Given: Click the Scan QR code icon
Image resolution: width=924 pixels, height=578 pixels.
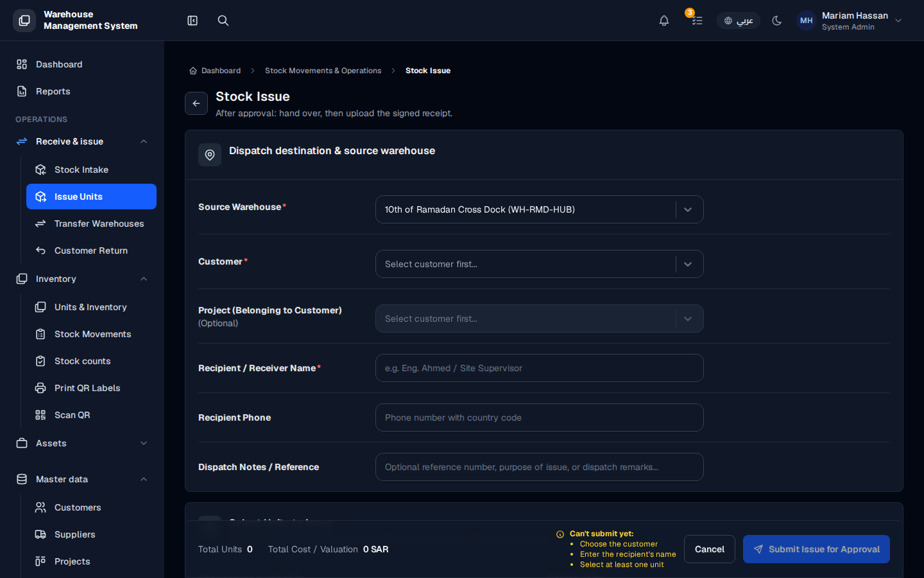Looking at the screenshot, I should (x=40, y=415).
